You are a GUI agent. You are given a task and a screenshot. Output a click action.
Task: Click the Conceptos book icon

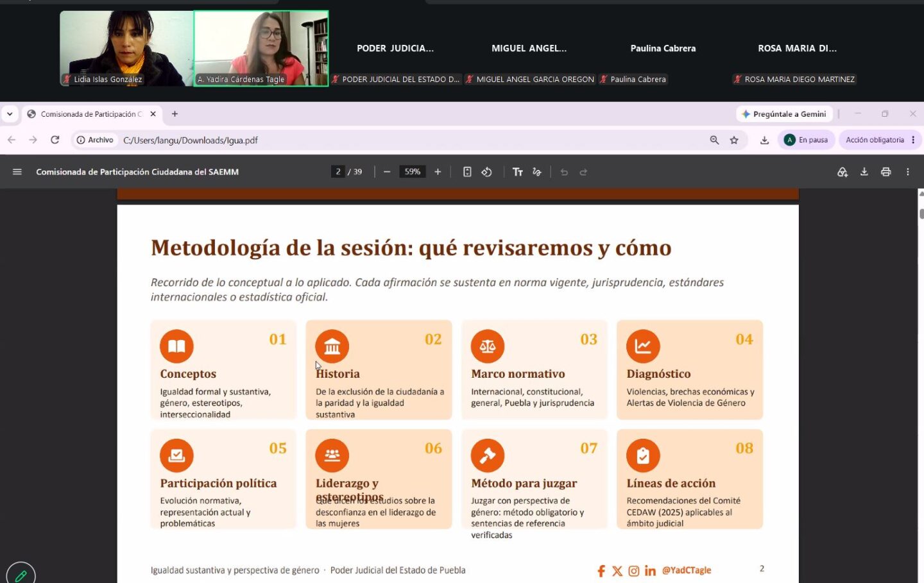pyautogui.click(x=176, y=346)
